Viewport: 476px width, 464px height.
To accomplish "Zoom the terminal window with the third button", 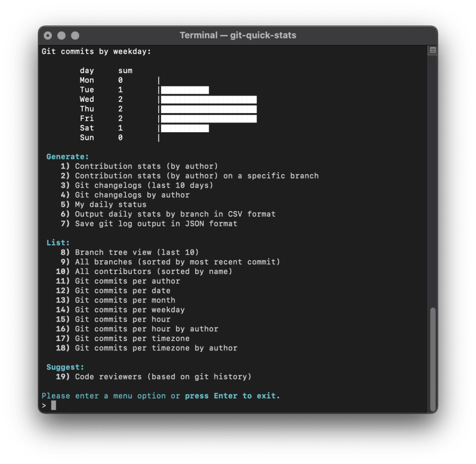I will (x=75, y=36).
